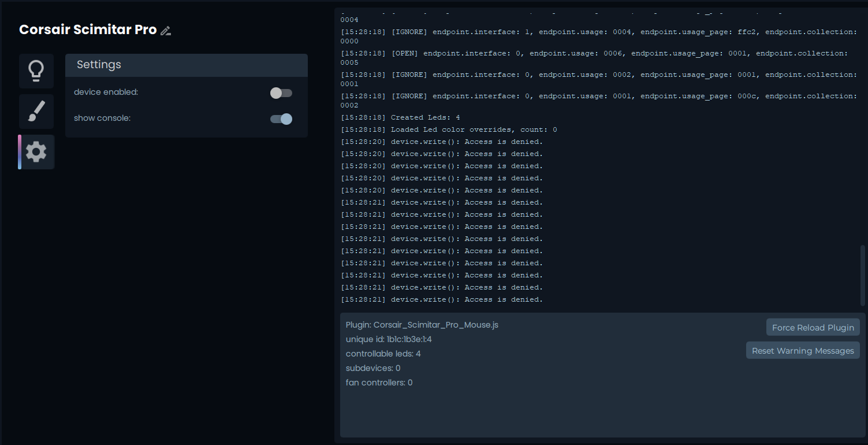
Task: Click the console log scrollbar thumb
Action: 863,275
